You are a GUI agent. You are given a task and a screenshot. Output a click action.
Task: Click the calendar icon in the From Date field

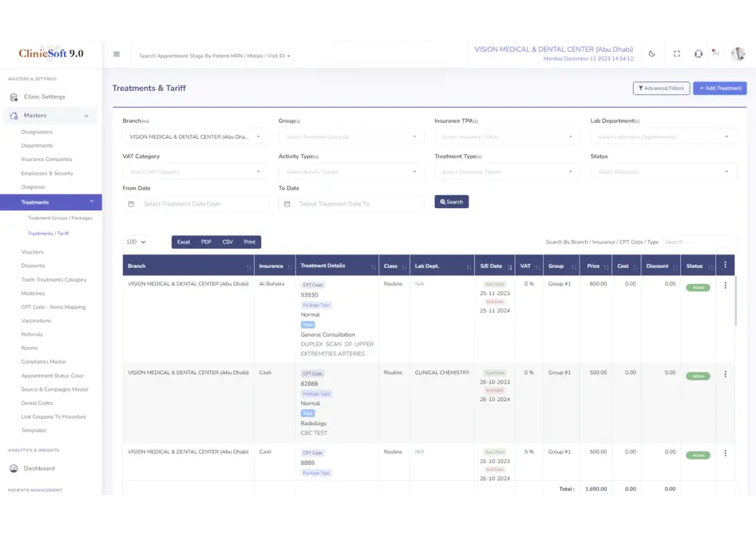click(x=131, y=204)
